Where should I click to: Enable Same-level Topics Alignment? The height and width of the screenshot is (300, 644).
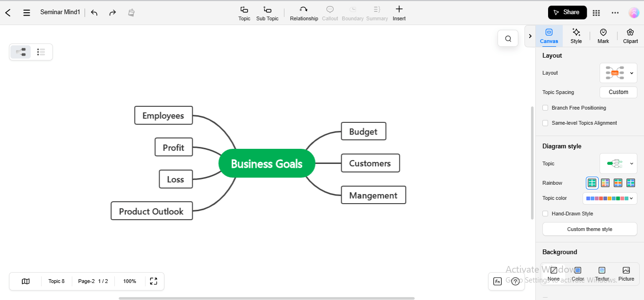[x=545, y=123]
